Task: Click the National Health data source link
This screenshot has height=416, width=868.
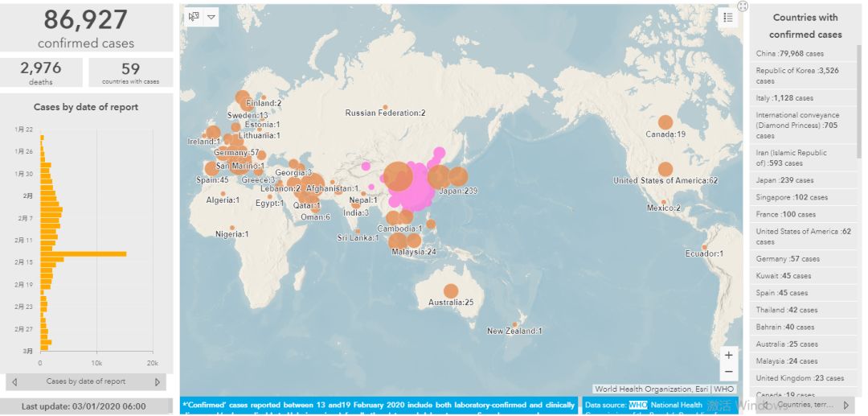Action: tap(676, 405)
